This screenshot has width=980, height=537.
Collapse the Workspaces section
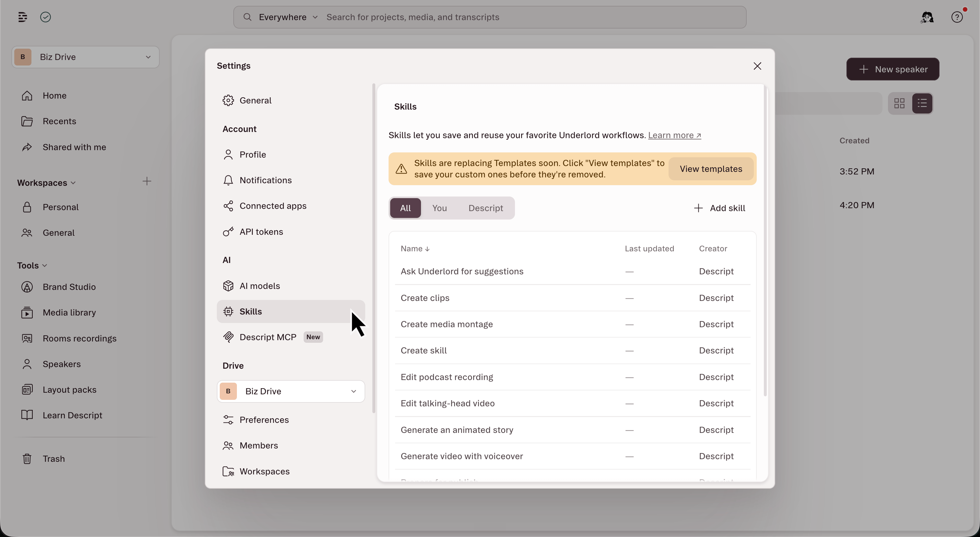point(46,183)
